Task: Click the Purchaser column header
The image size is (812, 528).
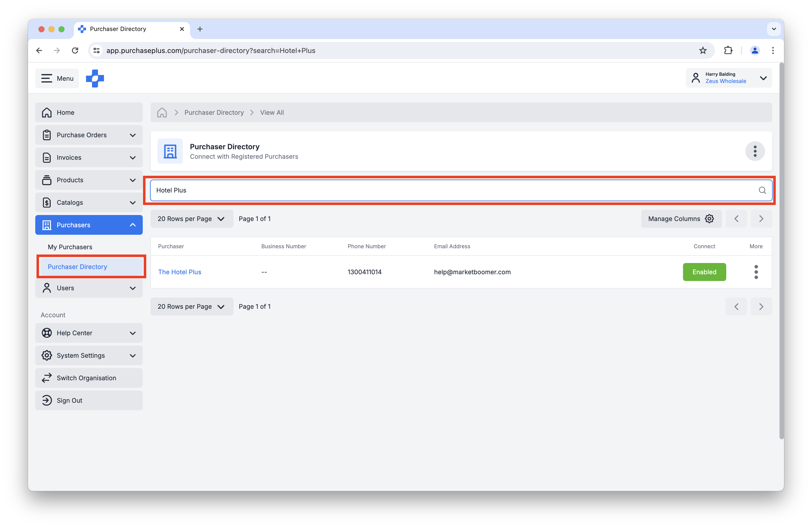Action: pos(171,246)
